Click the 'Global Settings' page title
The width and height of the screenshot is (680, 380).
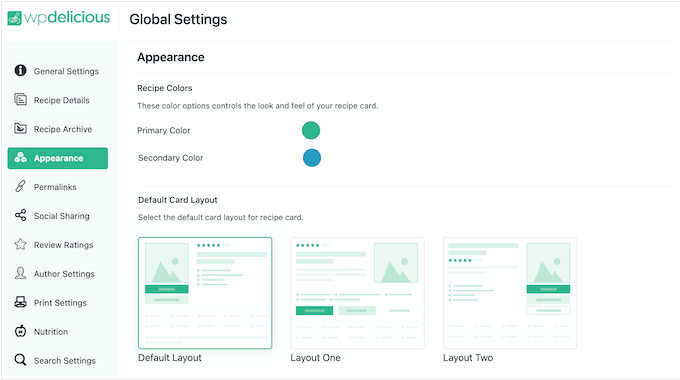click(x=178, y=20)
